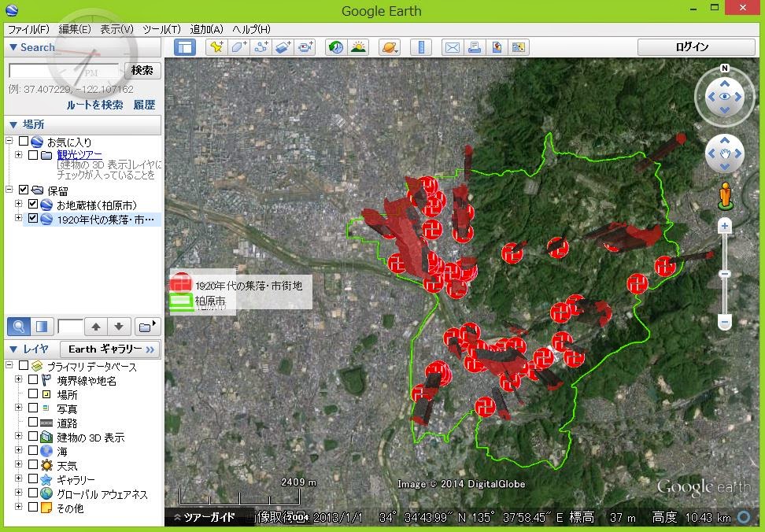Enable 境界線や地名 layer checkbox

(33, 379)
